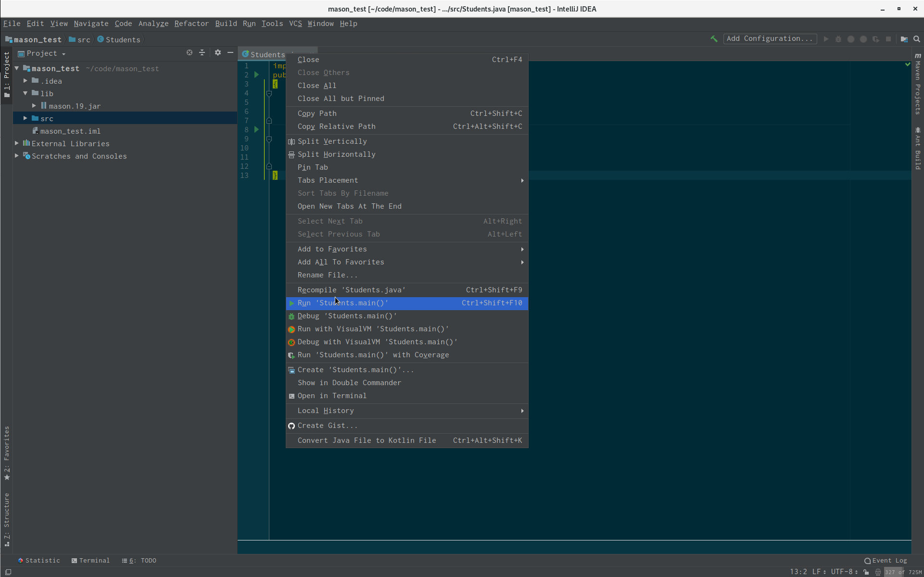Click the green Build Project hammer icon
This screenshot has width=924, height=577.
(x=714, y=39)
